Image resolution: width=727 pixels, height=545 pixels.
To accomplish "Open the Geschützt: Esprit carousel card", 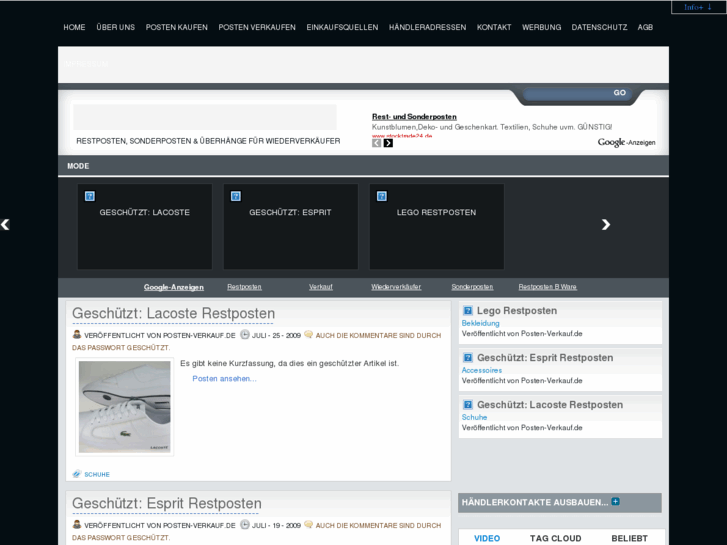I will [x=291, y=227].
